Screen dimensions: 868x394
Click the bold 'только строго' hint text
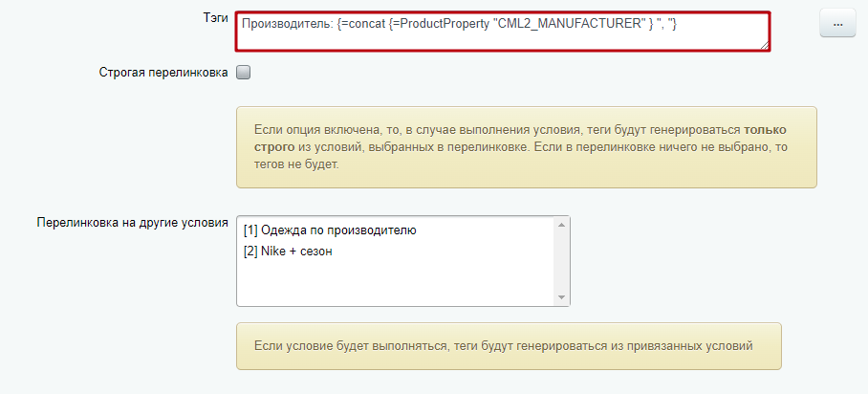(520, 139)
